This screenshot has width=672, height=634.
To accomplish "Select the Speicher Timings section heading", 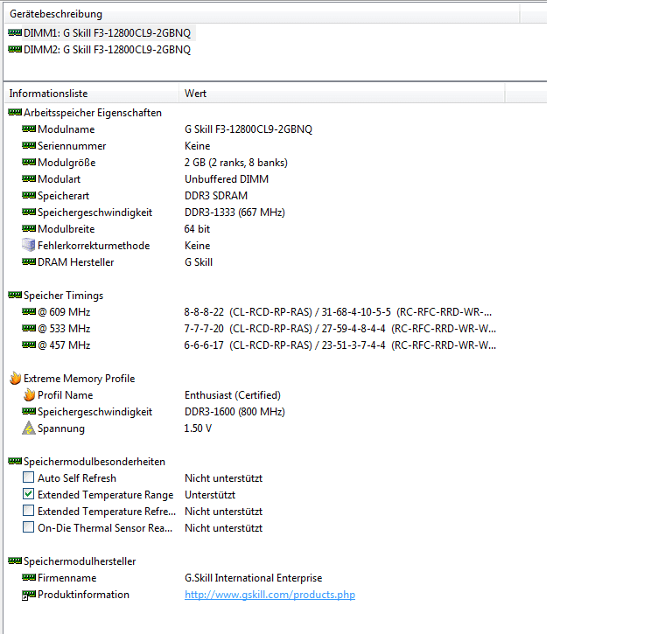I will (x=63, y=296).
